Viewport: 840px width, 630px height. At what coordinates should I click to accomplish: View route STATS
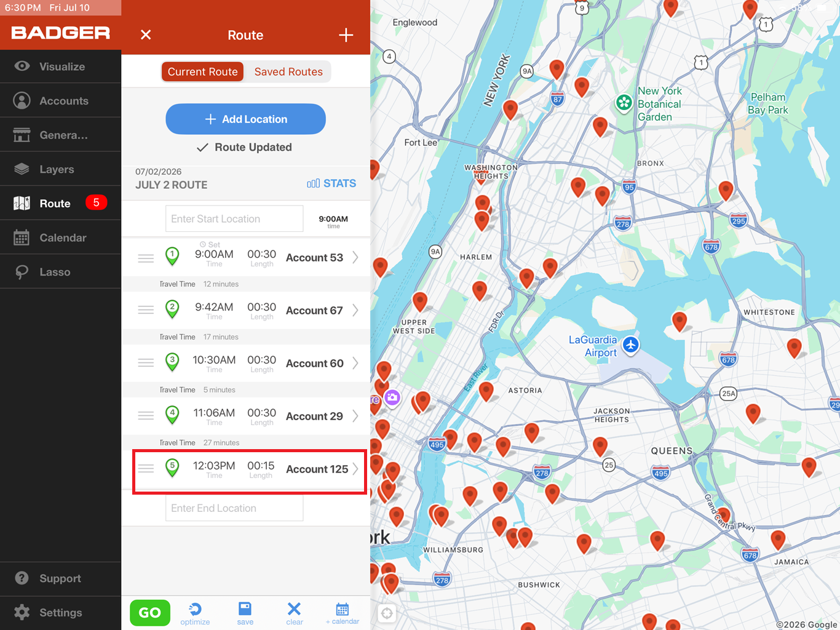pyautogui.click(x=331, y=183)
